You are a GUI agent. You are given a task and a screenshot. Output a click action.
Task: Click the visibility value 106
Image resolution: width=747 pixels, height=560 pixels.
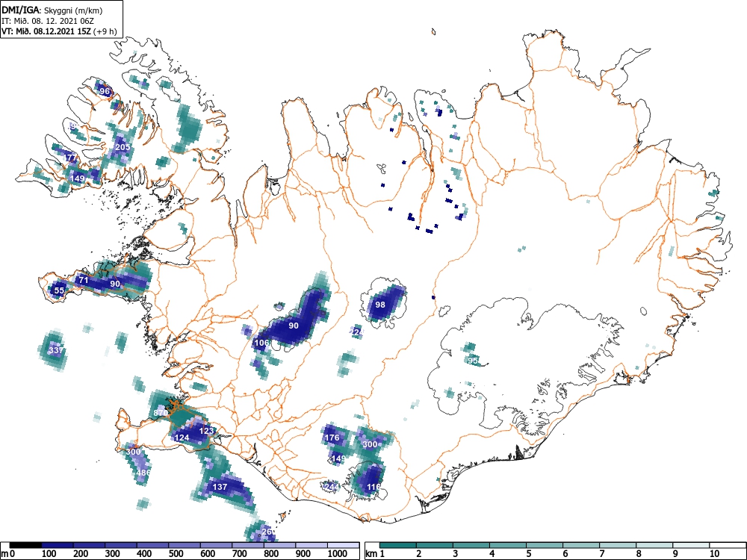[262, 343]
